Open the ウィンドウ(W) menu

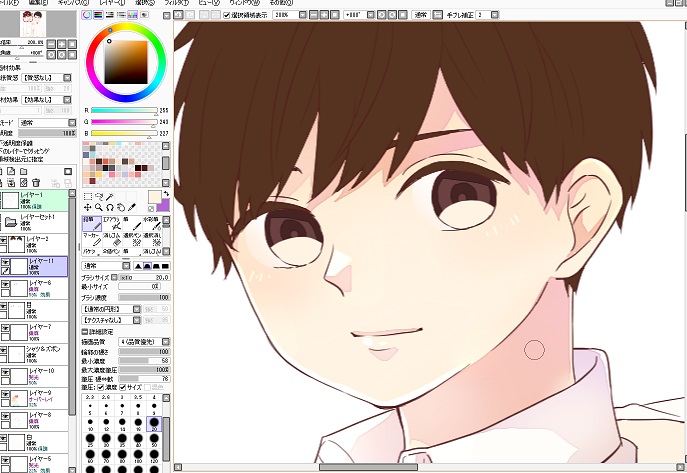point(244,2)
